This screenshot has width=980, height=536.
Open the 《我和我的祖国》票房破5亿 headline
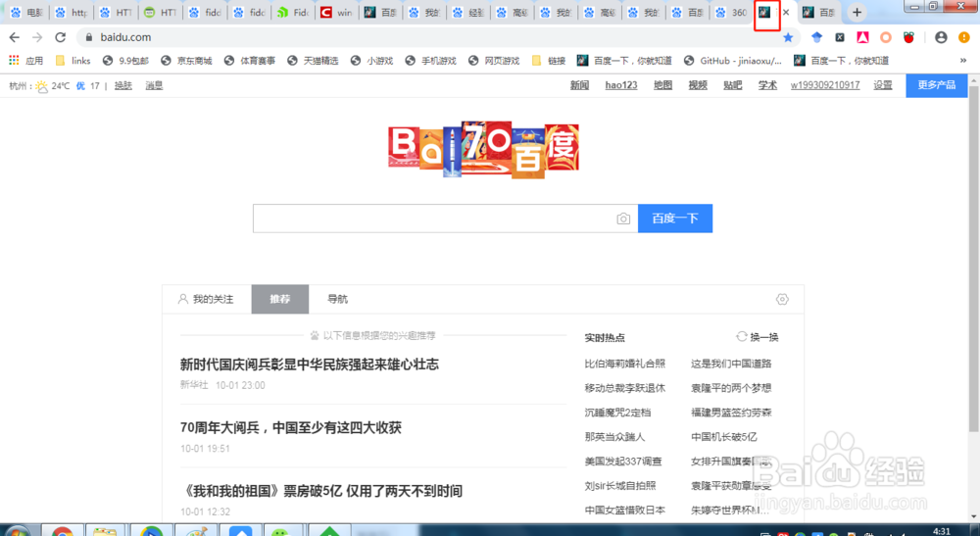[x=321, y=491]
